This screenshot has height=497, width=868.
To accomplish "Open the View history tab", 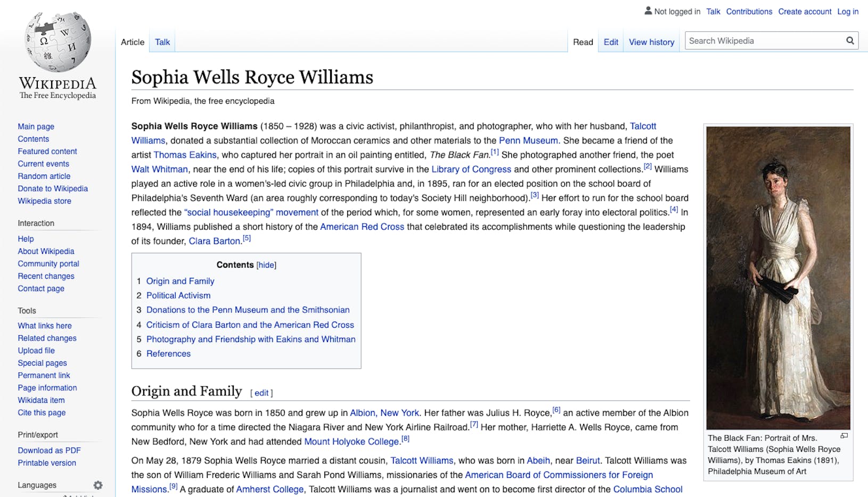I will (x=651, y=42).
